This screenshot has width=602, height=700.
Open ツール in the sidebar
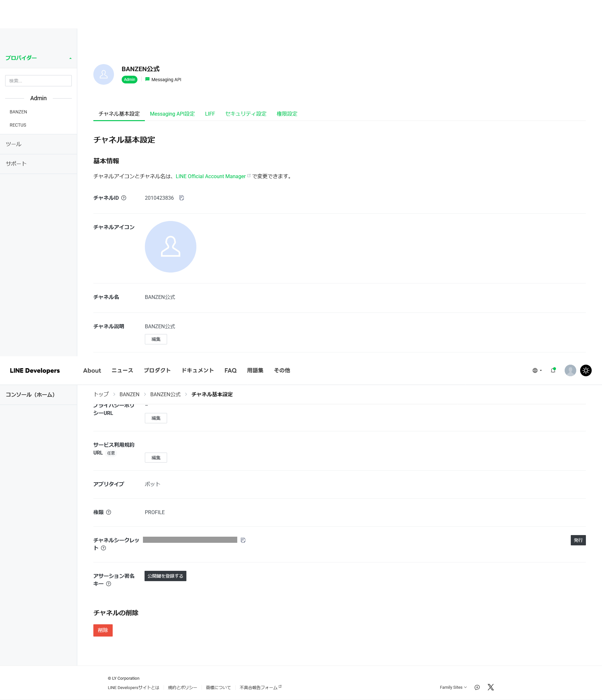[39, 144]
